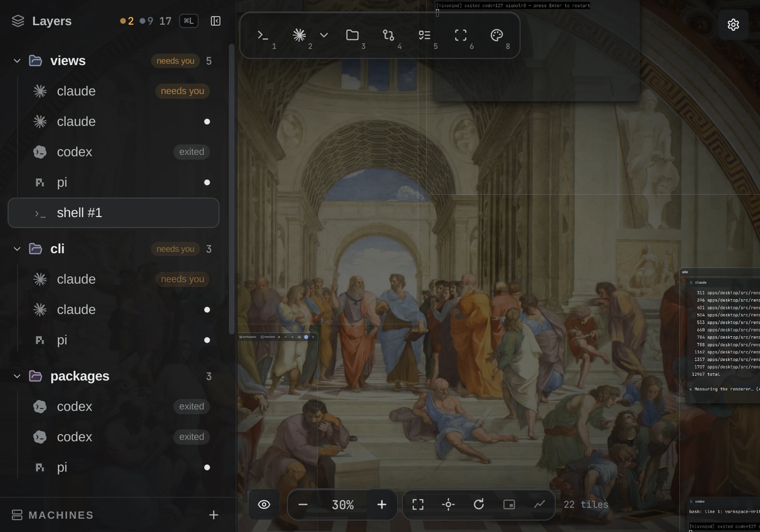Click the 30% zoom level readout

click(343, 505)
